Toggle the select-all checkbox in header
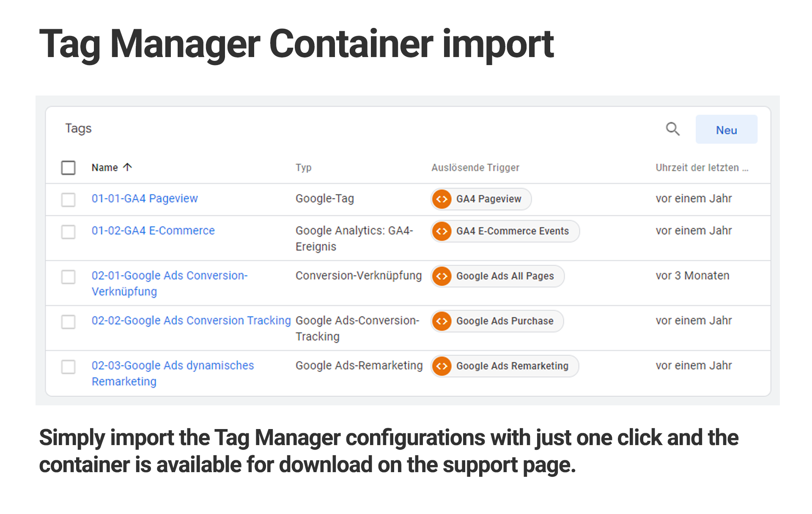The height and width of the screenshot is (514, 812). pos(68,168)
